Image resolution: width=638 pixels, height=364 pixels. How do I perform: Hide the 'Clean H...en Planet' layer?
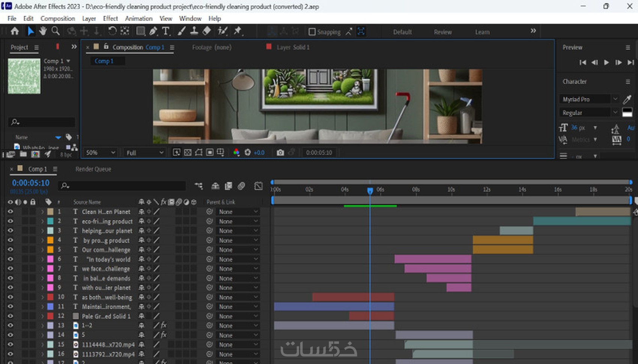10,212
